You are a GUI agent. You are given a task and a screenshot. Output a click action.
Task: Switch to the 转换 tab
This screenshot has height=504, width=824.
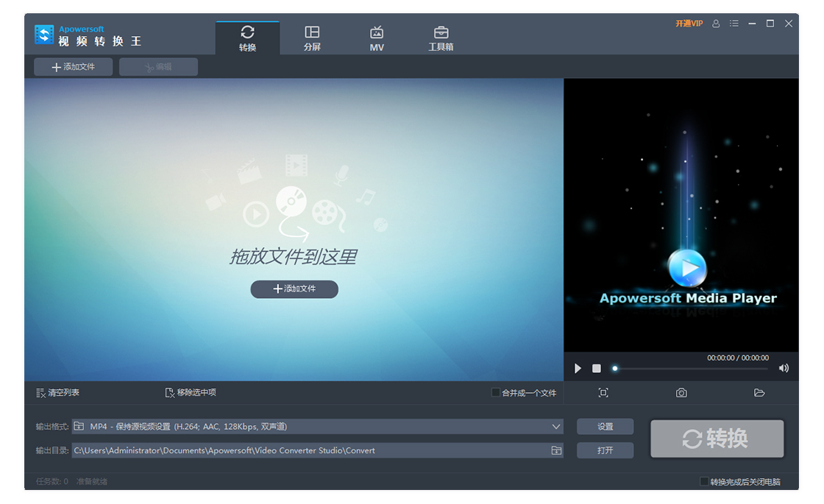[x=247, y=38]
